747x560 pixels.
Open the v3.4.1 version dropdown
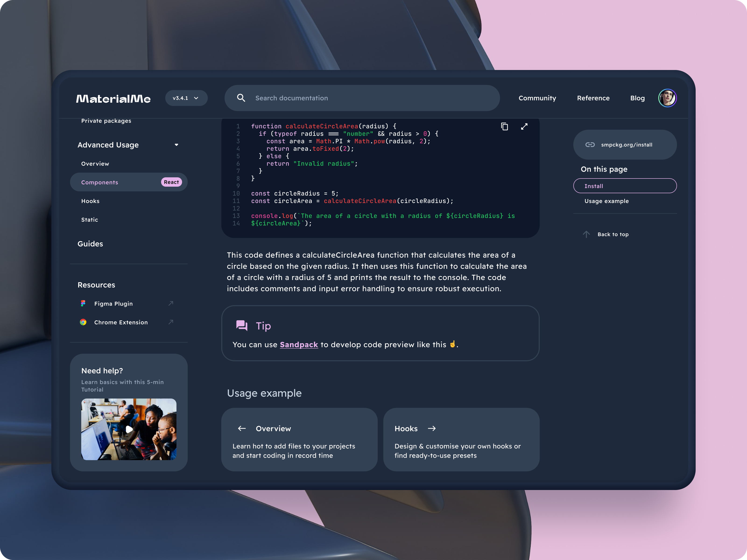click(185, 98)
